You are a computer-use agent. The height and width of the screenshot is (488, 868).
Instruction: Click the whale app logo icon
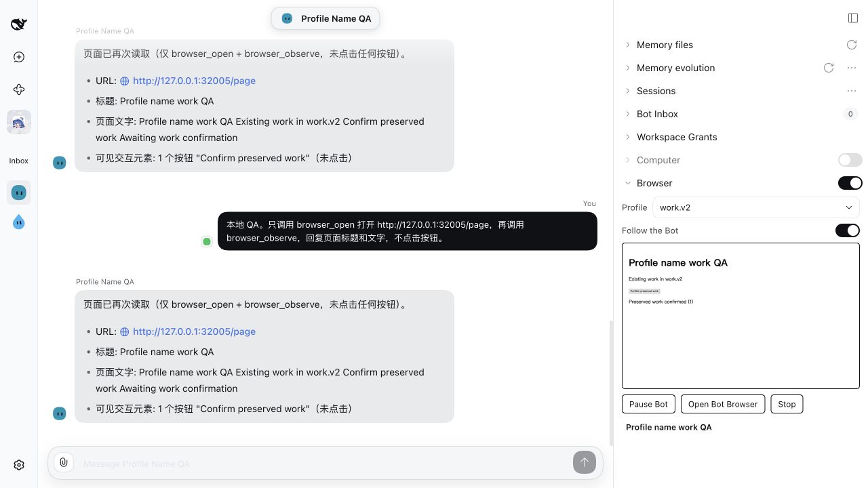point(19,24)
